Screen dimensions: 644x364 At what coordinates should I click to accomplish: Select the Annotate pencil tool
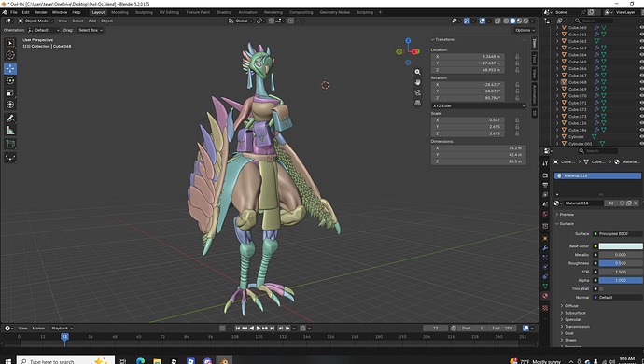click(10, 119)
